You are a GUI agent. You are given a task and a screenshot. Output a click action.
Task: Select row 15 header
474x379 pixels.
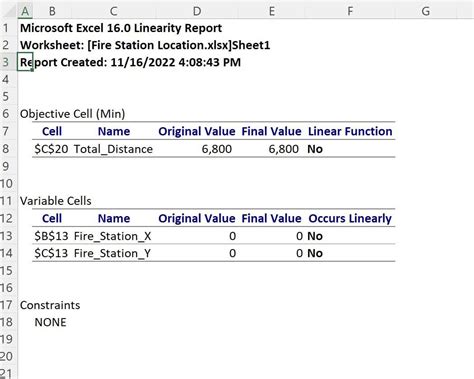[6, 270]
